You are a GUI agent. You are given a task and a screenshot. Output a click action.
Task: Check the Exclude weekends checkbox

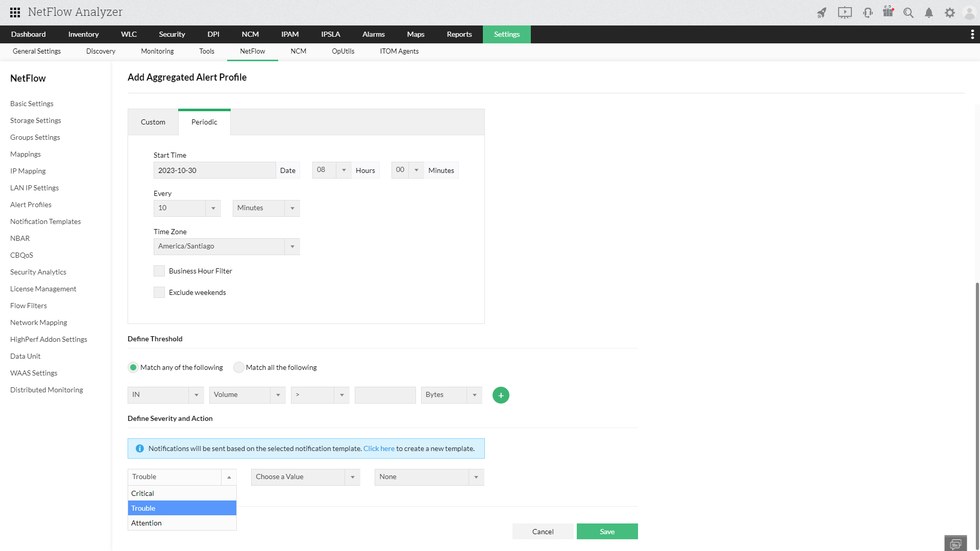pyautogui.click(x=159, y=292)
